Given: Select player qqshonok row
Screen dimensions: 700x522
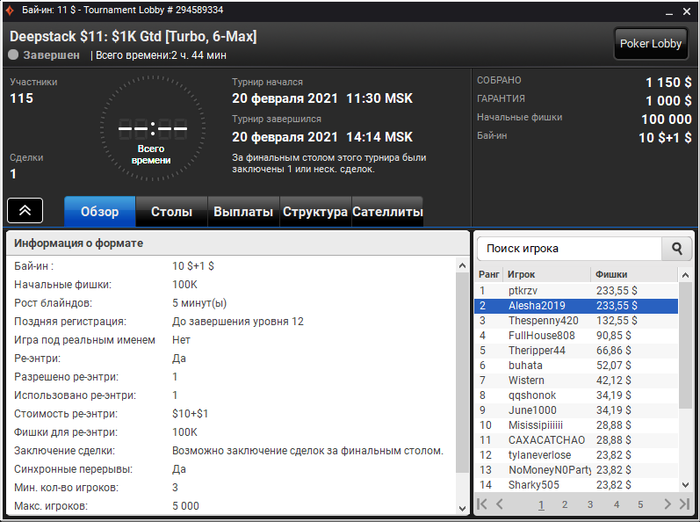Looking at the screenshot, I should tap(576, 395).
